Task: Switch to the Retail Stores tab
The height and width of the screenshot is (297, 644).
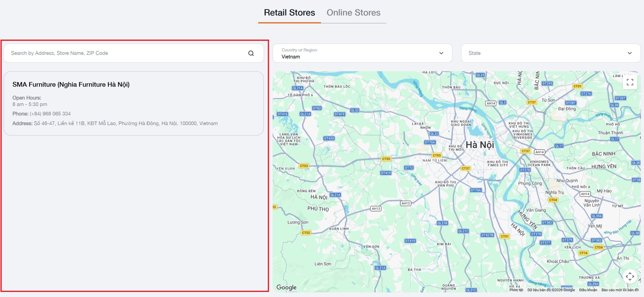Action: pos(289,13)
